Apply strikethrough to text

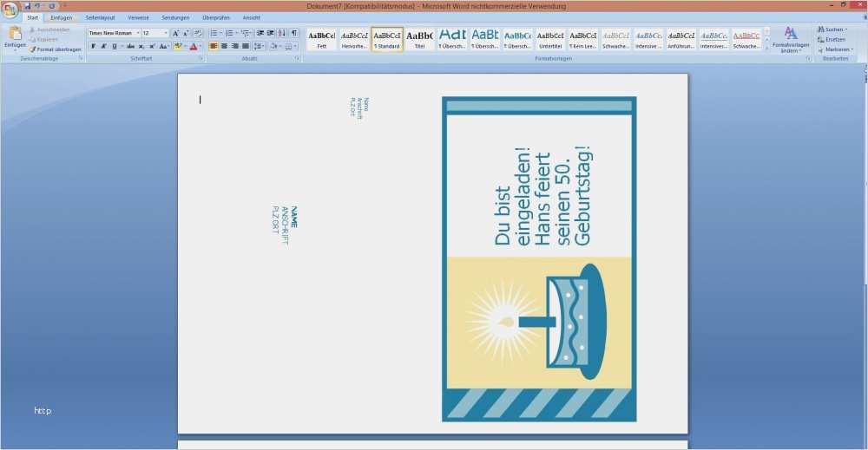[x=130, y=46]
